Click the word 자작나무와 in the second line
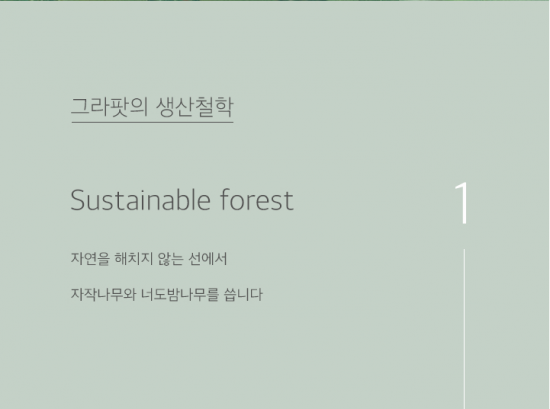This screenshot has width=550, height=409. point(103,294)
